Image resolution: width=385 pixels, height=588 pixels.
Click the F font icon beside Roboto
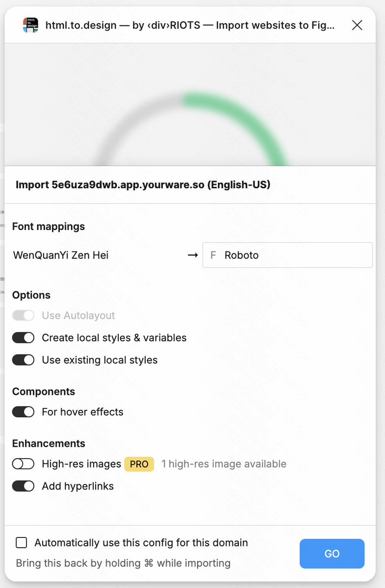pos(213,255)
